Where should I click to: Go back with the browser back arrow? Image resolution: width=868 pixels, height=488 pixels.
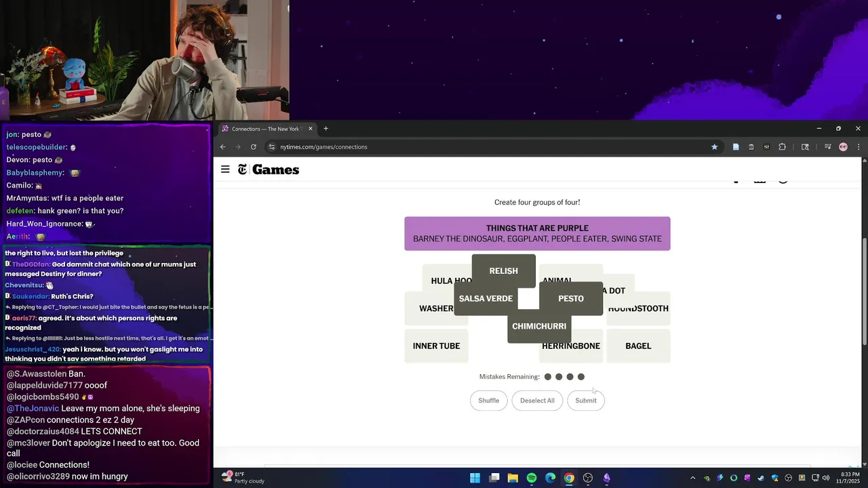tap(222, 147)
